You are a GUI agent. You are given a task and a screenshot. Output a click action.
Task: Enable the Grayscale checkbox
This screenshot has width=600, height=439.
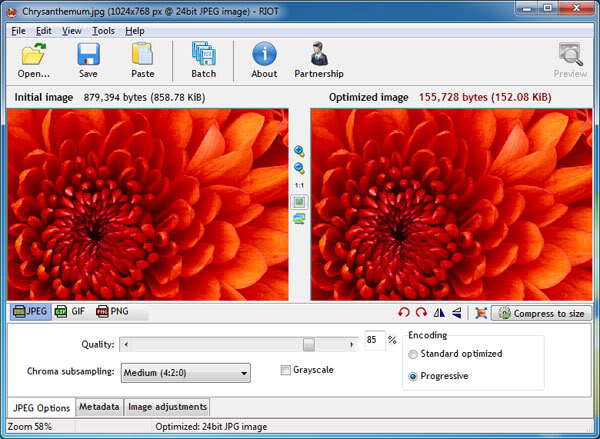(286, 370)
